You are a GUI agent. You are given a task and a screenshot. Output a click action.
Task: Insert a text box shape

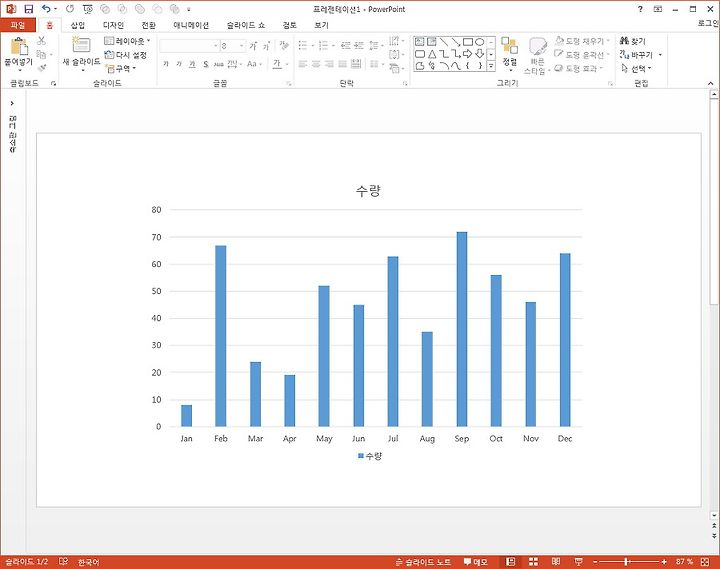tap(420, 42)
